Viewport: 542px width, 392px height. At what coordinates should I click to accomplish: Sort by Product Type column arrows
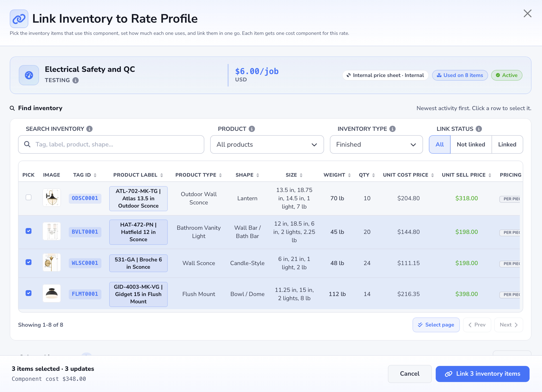(220, 175)
